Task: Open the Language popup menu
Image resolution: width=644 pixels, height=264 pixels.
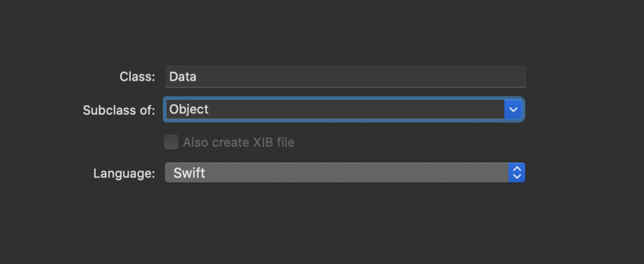Action: [345, 173]
